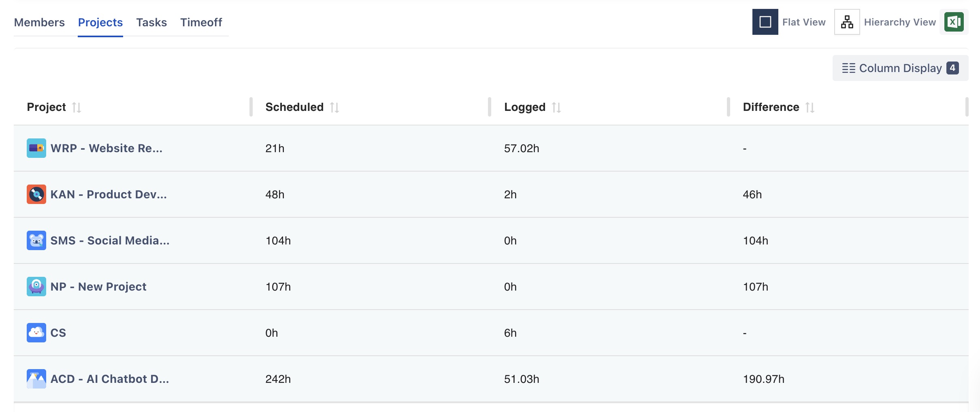980x412 pixels.
Task: Open the KAN - Product Dev project link
Action: pyautogui.click(x=109, y=194)
